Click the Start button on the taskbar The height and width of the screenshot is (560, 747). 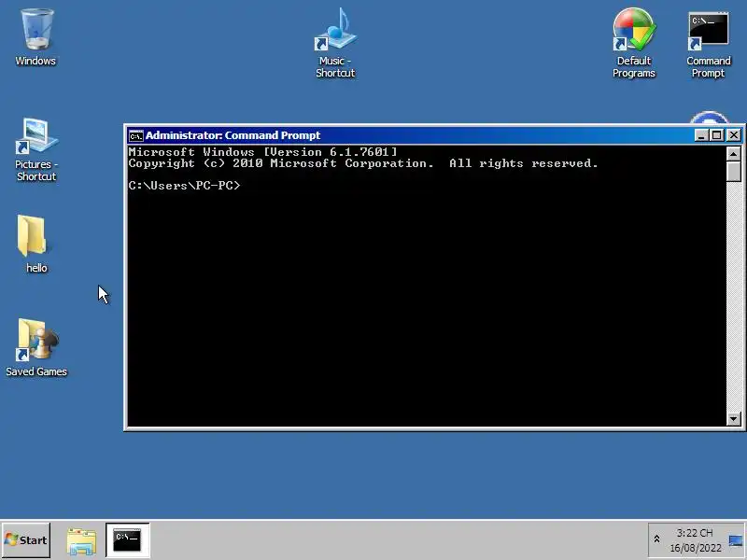(x=26, y=540)
